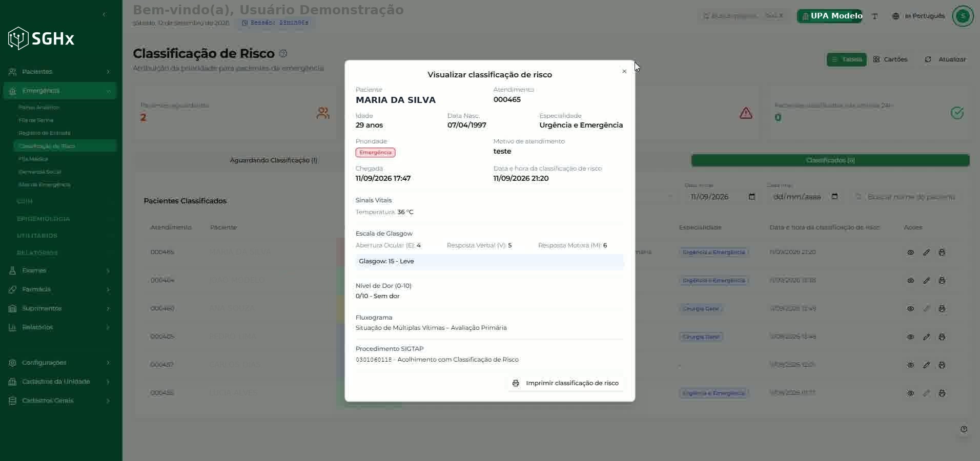Click the Emergência priority badge
Viewport: 980px width, 461px height.
[x=375, y=153]
